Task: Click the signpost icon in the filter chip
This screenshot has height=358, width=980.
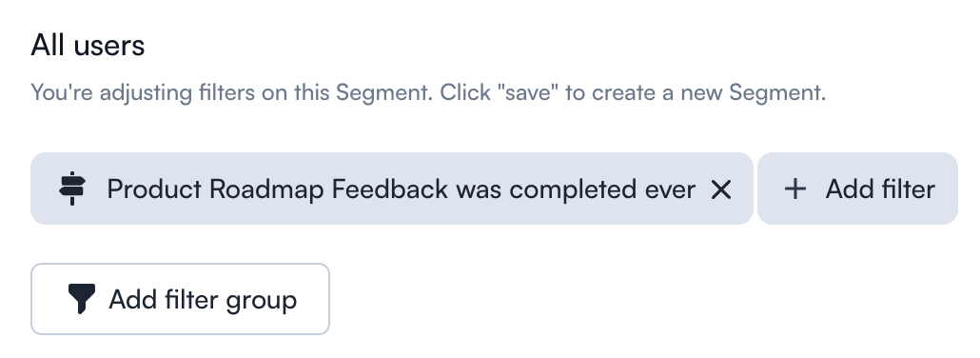Action: (x=72, y=189)
